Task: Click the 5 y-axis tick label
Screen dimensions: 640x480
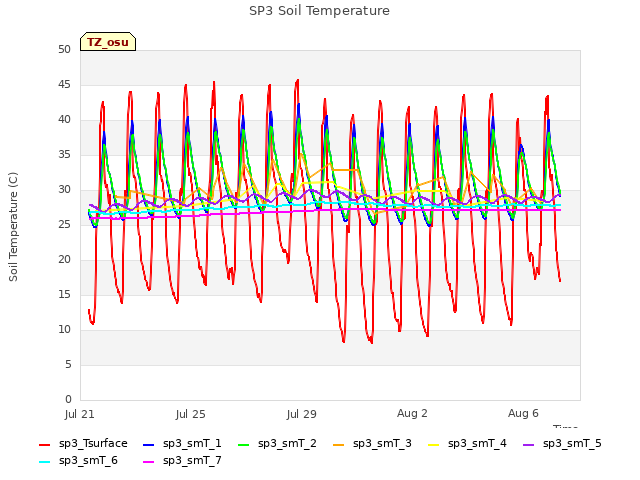Action: pos(68,364)
